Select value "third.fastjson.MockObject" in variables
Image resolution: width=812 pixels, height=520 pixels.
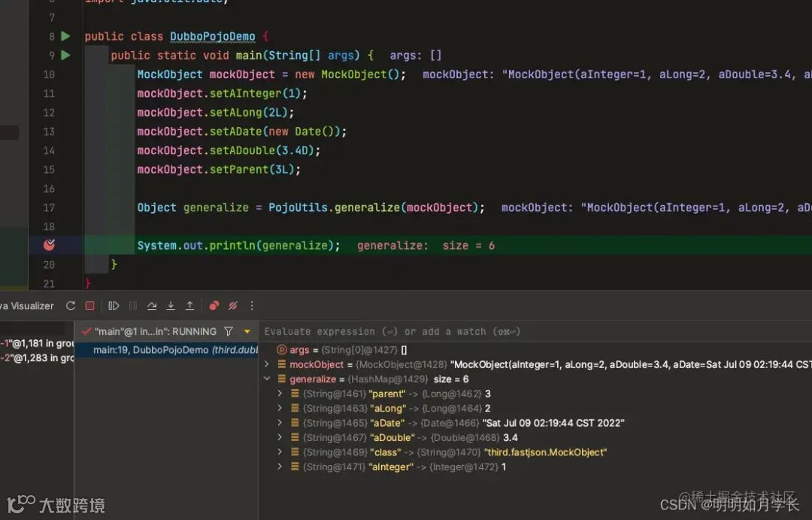[545, 452]
